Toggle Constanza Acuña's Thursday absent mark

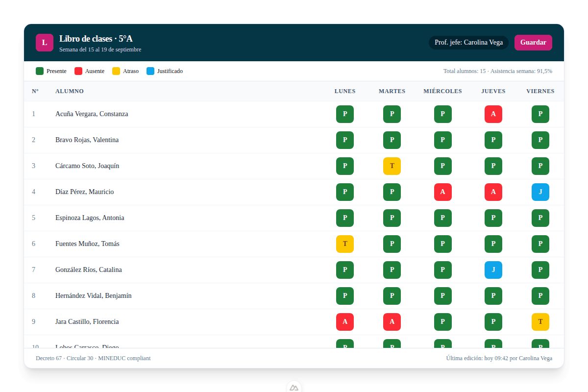[493, 114]
